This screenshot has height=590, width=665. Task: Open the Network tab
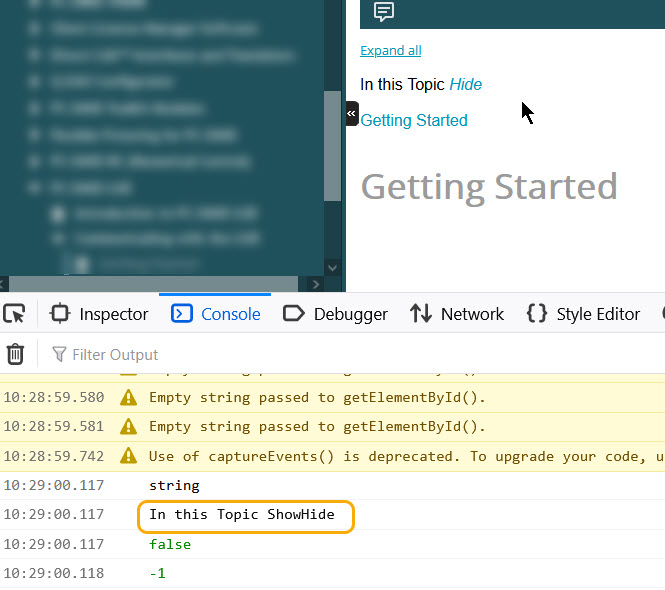pyautogui.click(x=457, y=314)
